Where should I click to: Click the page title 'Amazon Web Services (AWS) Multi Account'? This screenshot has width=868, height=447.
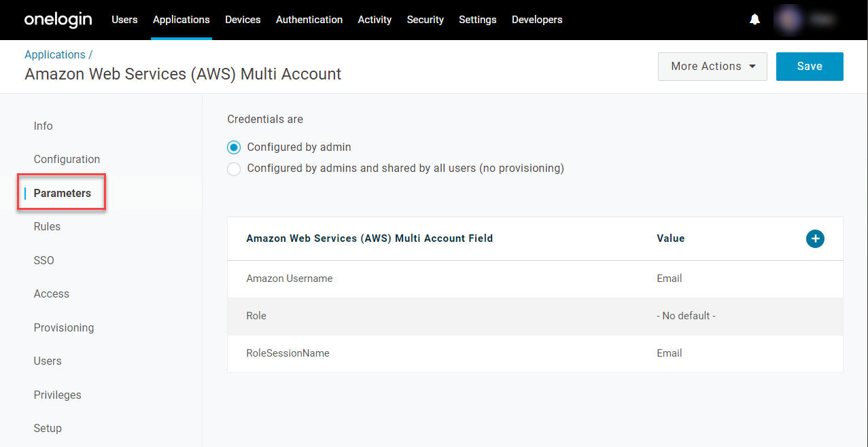click(x=184, y=74)
